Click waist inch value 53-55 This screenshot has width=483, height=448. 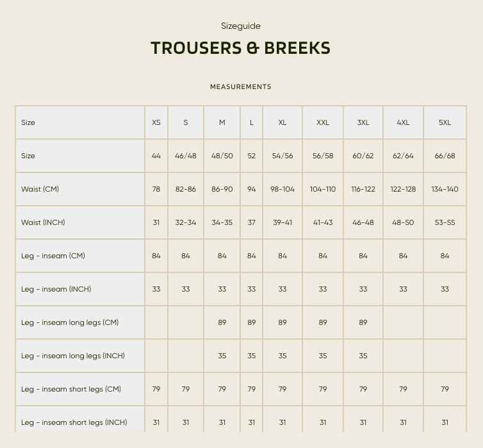(445, 222)
